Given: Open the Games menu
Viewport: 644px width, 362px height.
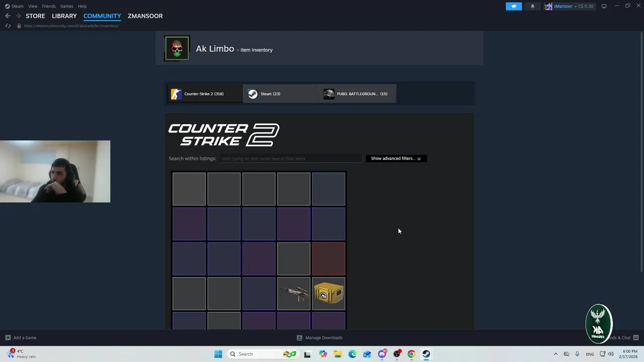Looking at the screenshot, I should [x=66, y=6].
